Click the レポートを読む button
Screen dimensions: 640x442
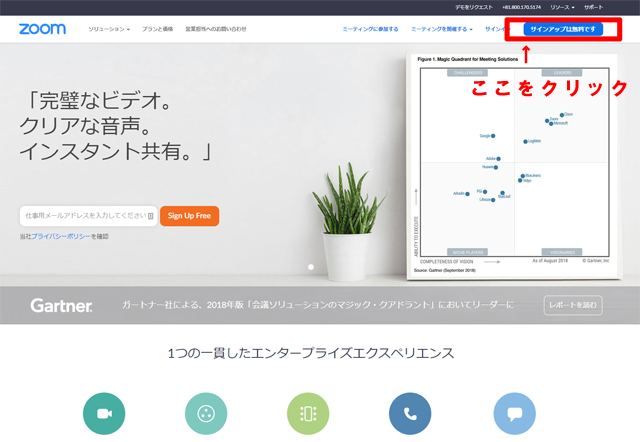click(573, 305)
